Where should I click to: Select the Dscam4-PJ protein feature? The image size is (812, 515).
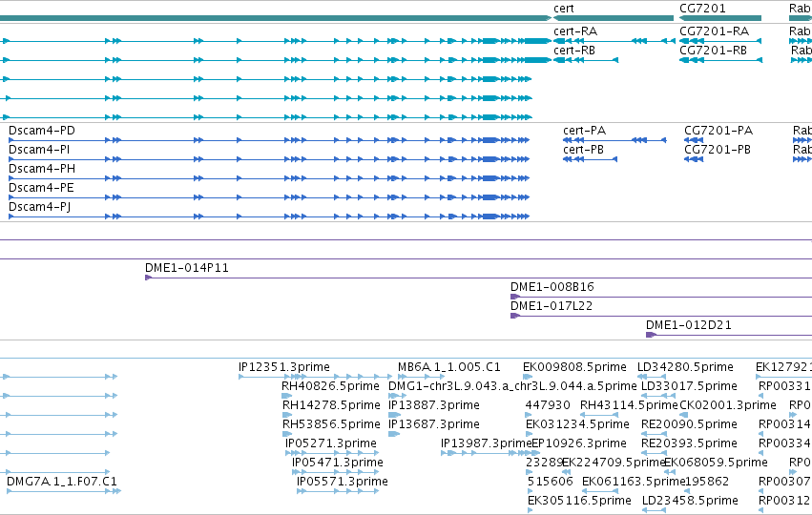click(x=39, y=207)
